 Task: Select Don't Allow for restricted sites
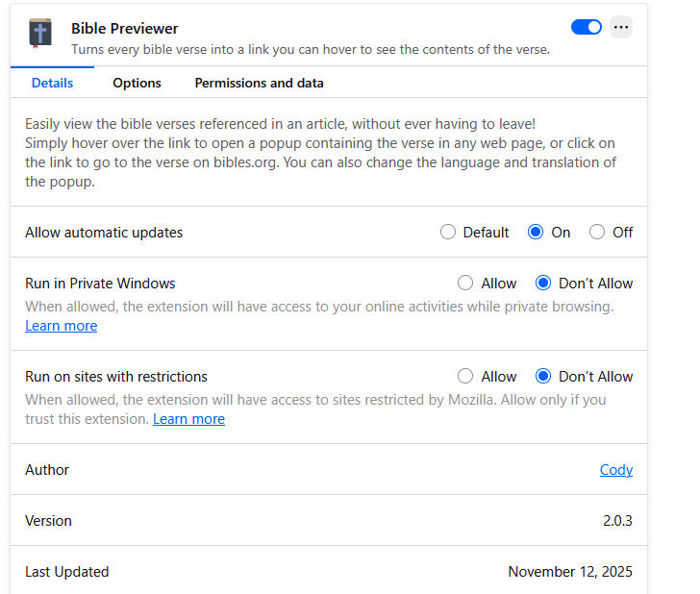[543, 377]
